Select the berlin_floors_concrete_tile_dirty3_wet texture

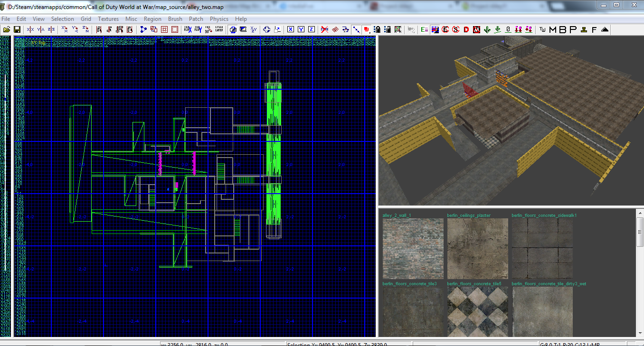pyautogui.click(x=542, y=311)
